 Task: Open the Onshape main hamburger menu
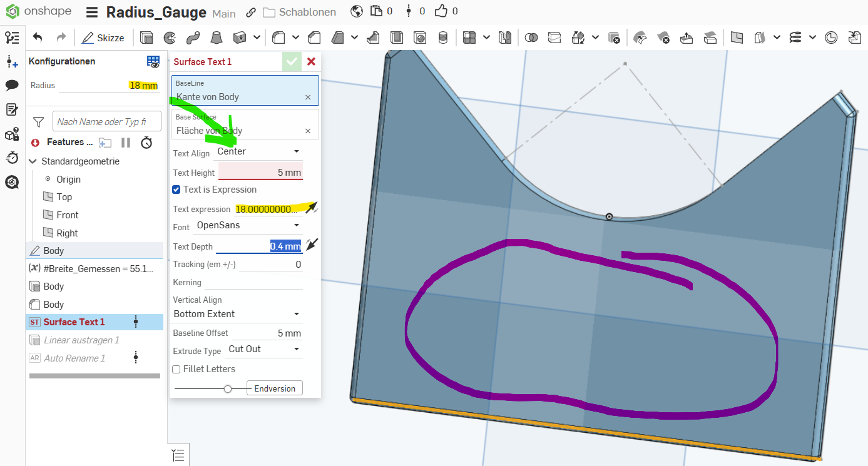[x=92, y=12]
